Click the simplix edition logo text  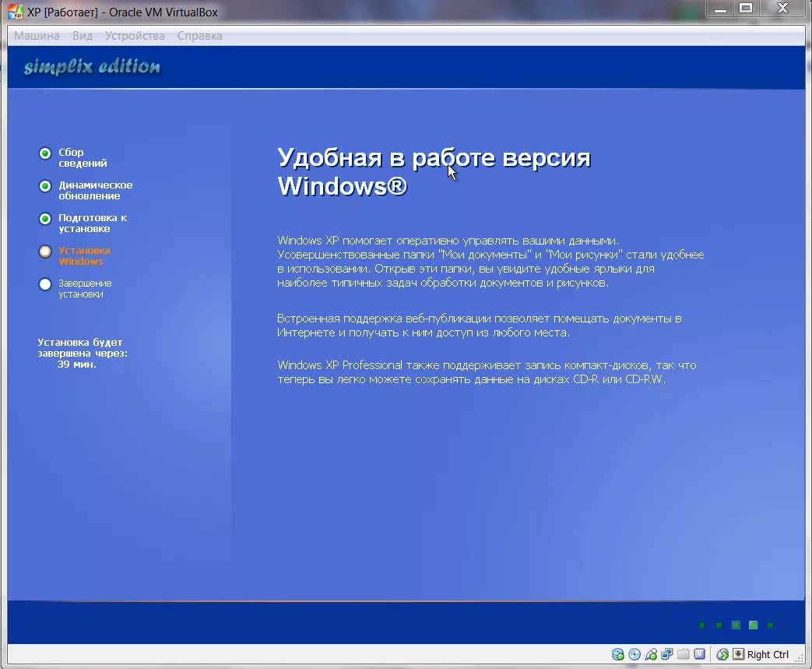92,67
